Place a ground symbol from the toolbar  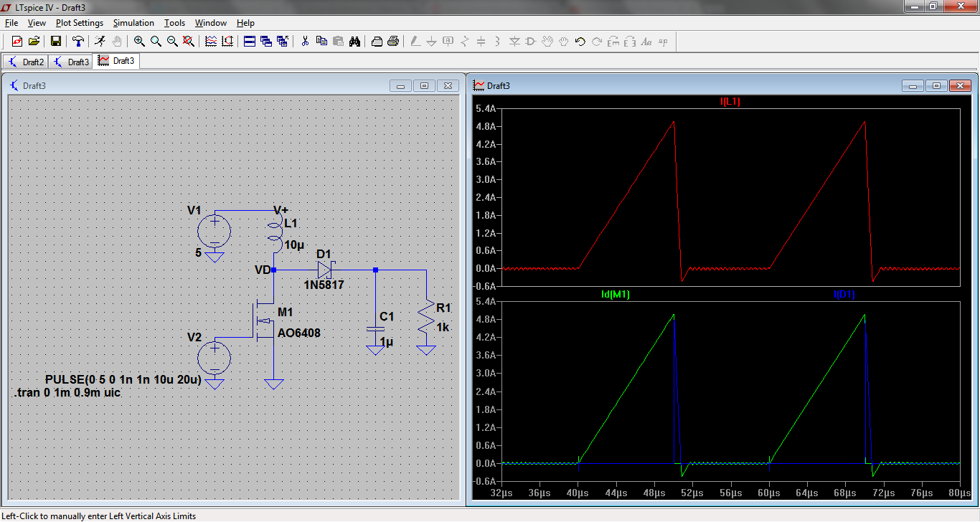click(x=431, y=41)
